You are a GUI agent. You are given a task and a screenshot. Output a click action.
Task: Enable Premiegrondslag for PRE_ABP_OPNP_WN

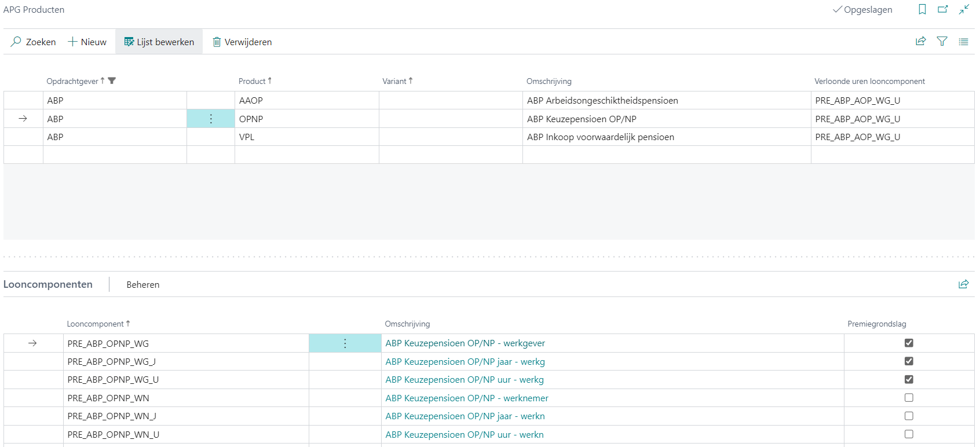tap(909, 398)
